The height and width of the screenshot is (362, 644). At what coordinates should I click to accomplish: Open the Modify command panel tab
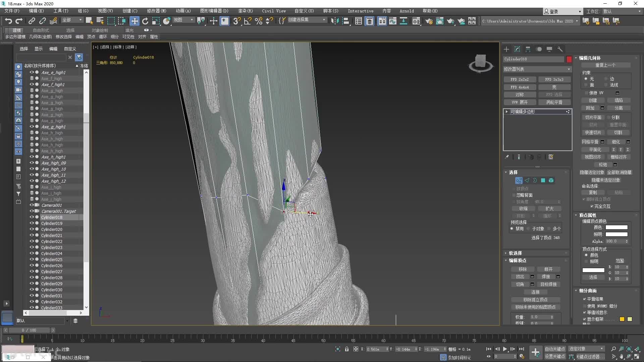click(x=517, y=49)
